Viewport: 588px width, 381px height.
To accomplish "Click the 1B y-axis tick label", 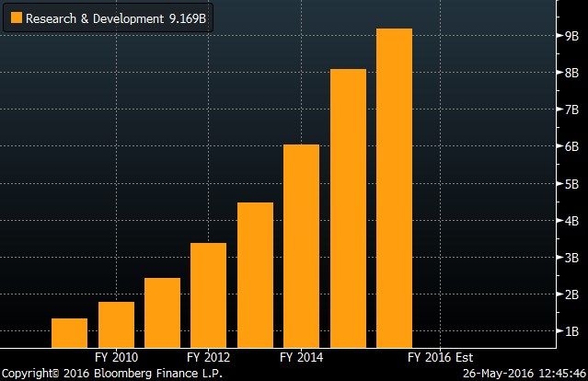I will tap(571, 331).
